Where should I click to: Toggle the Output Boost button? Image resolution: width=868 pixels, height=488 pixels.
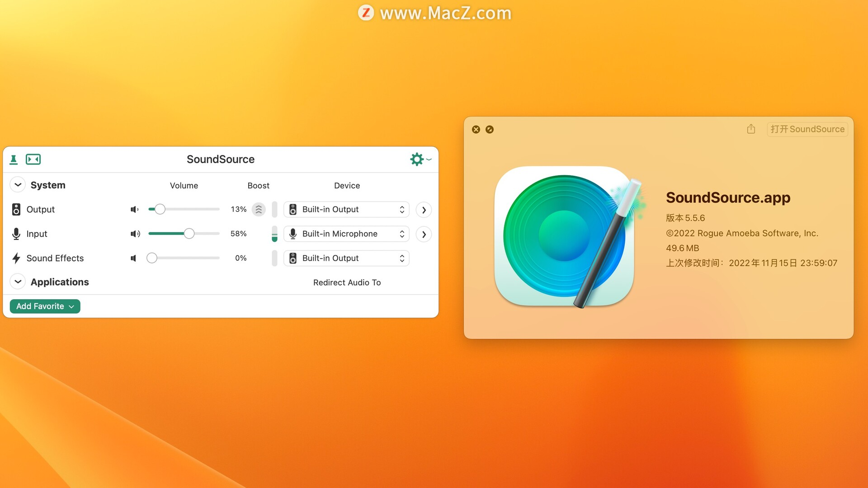coord(259,210)
